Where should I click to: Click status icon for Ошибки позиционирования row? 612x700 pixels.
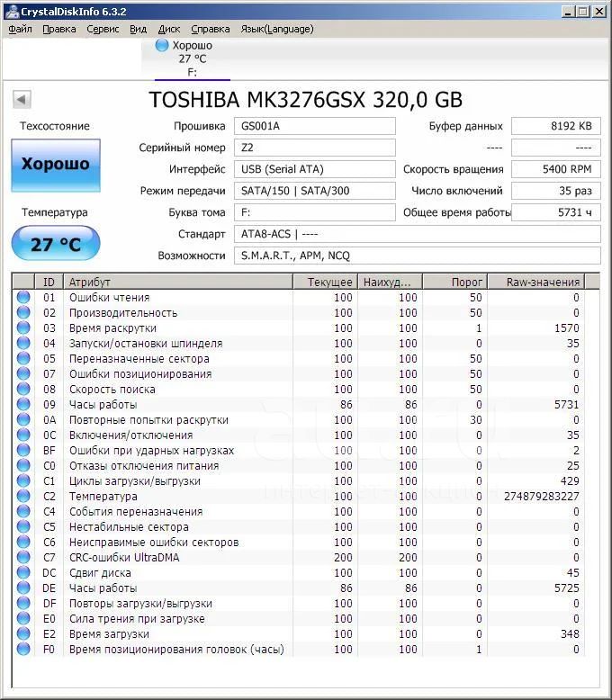23,373
